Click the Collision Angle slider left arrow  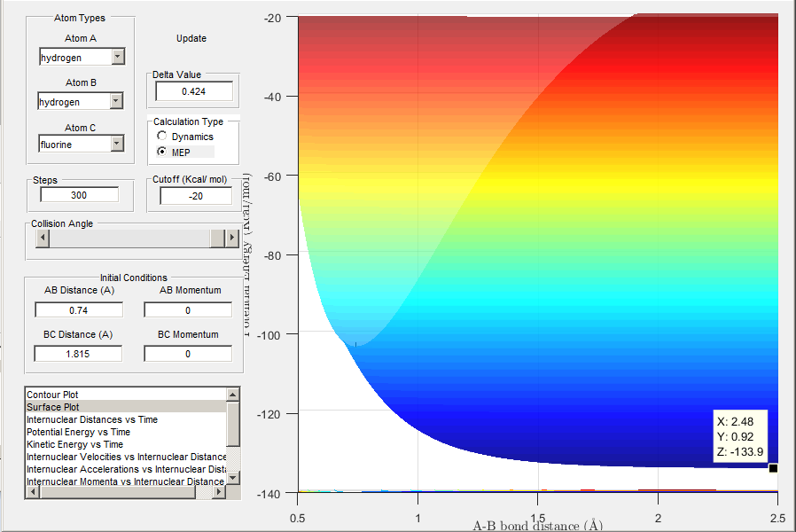pos(42,239)
